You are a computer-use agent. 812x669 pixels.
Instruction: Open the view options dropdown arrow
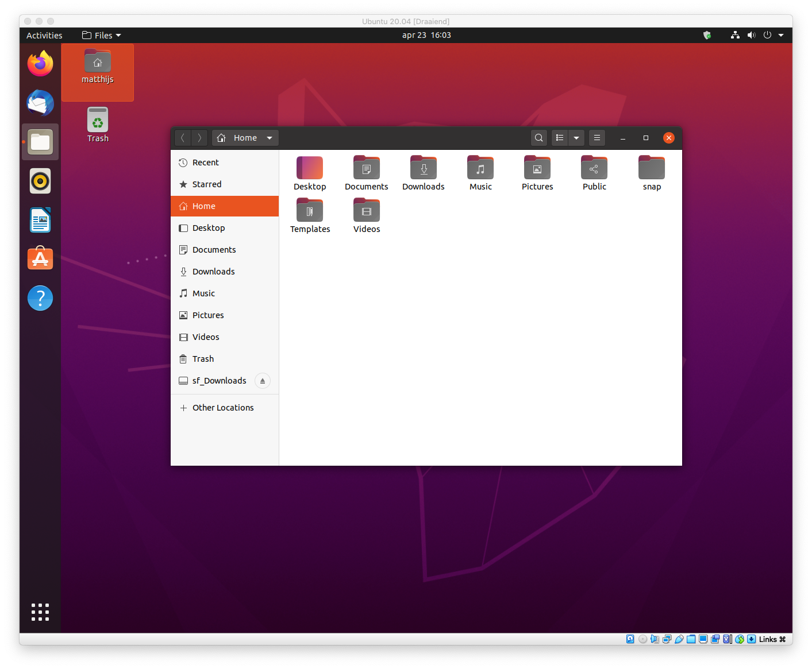coord(576,138)
